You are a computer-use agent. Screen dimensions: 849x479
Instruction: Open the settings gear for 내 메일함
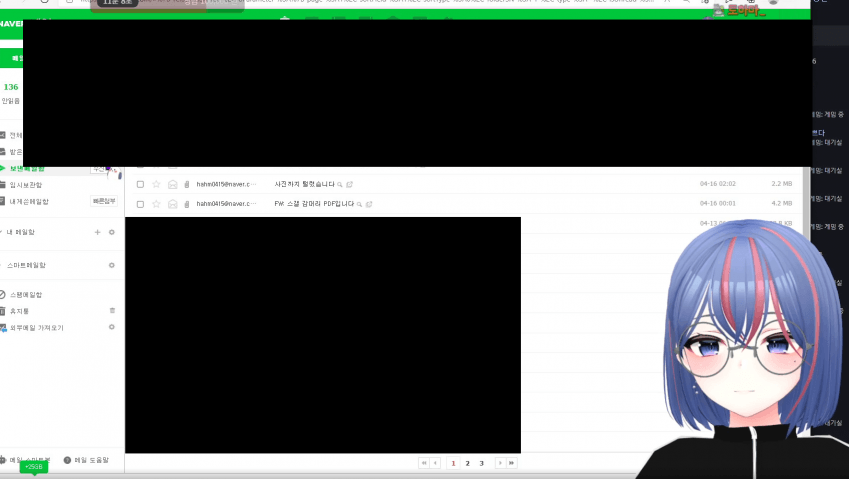point(112,232)
